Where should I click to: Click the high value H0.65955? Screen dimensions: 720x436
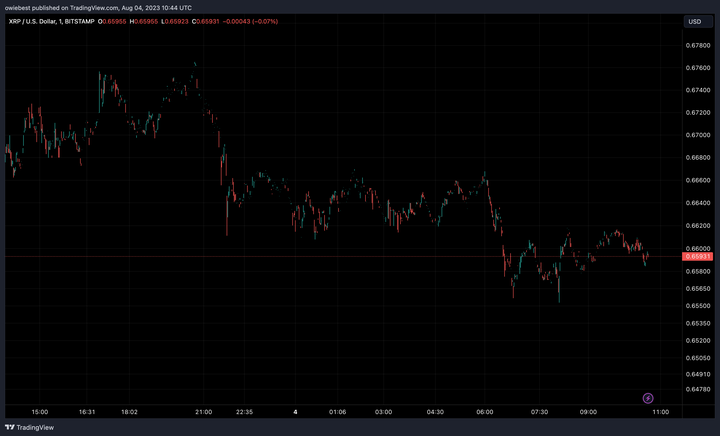click(144, 22)
